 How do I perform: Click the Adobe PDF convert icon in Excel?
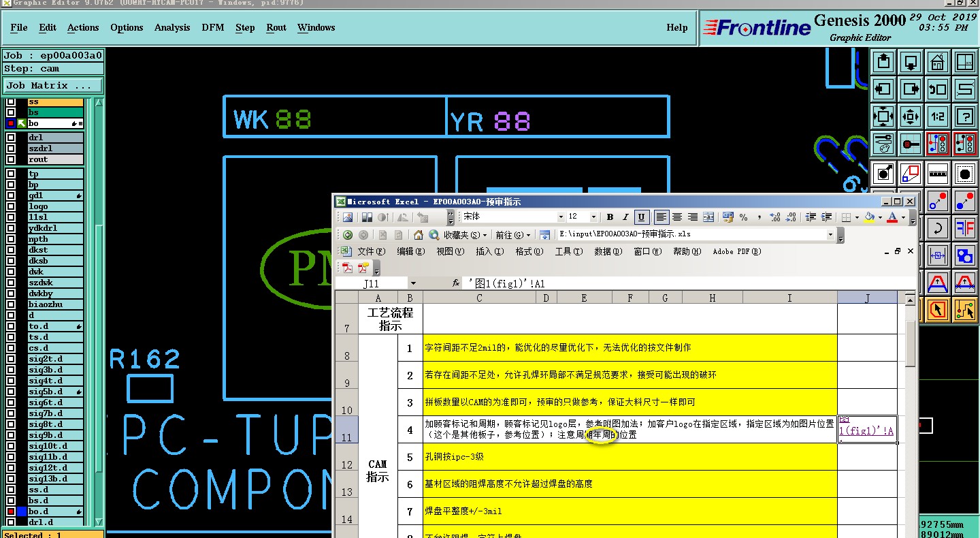[346, 268]
